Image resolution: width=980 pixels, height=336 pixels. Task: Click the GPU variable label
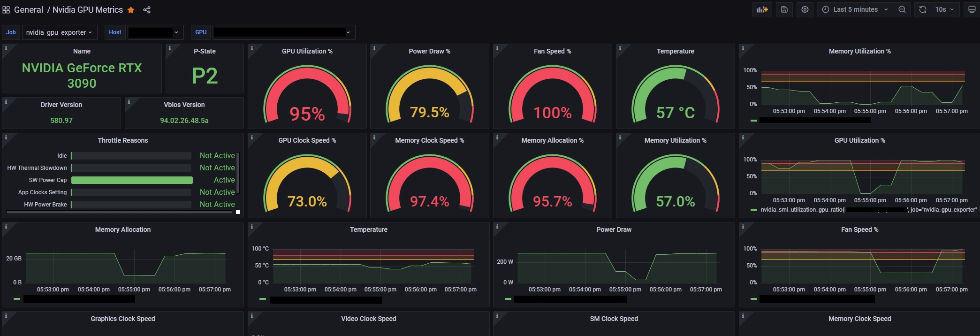(x=201, y=32)
